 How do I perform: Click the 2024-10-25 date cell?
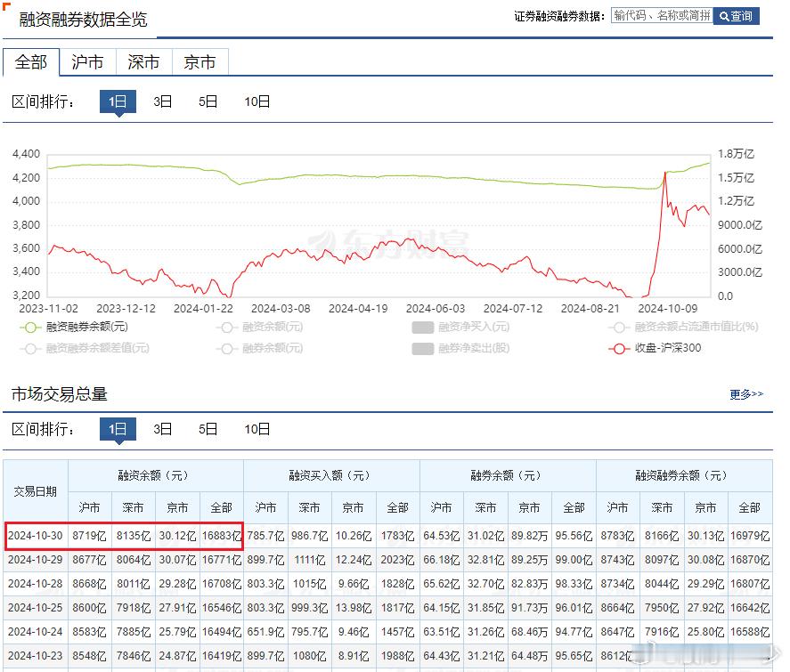[x=36, y=608]
